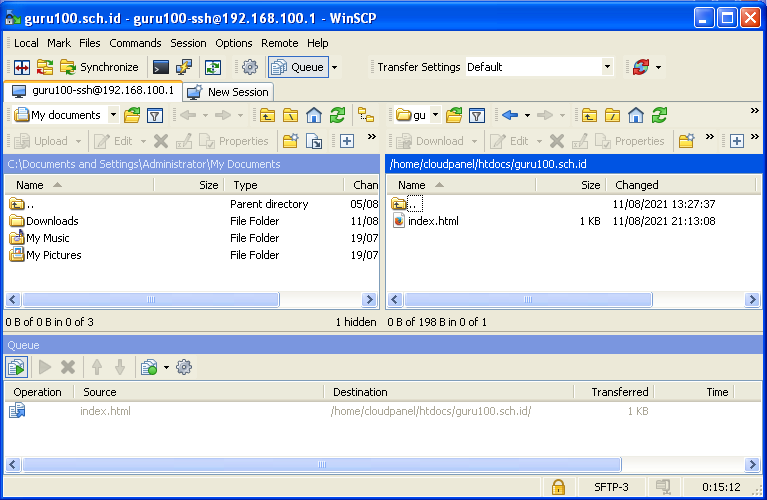Open the remote panel file filter
This screenshot has height=500, width=767.
point(477,115)
